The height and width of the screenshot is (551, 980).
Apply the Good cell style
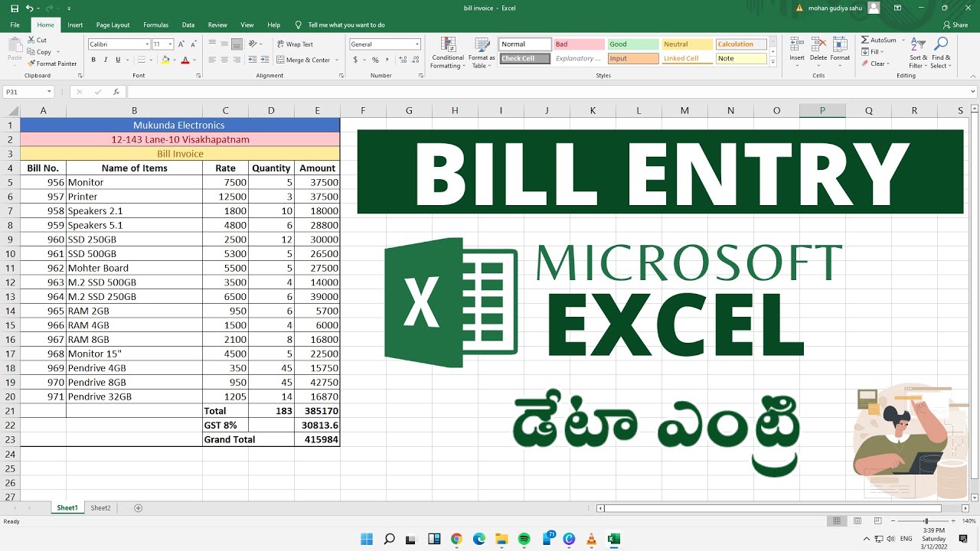pyautogui.click(x=632, y=44)
